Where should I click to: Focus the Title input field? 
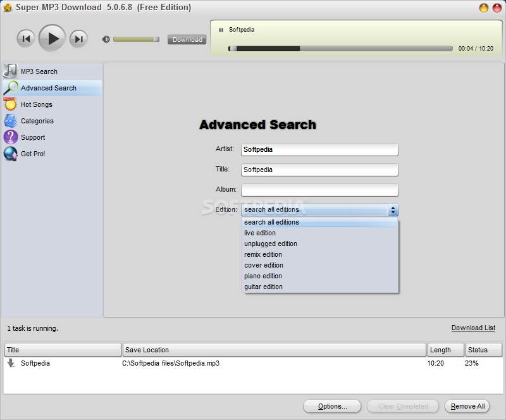pos(319,170)
